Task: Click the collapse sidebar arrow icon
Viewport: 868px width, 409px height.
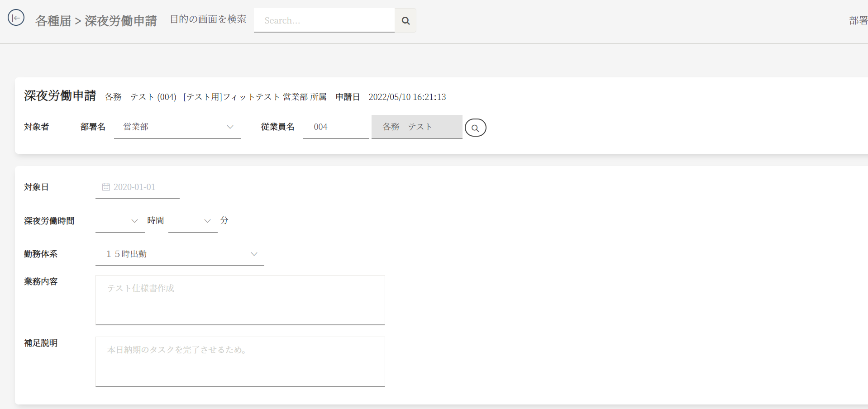Action: coord(16,18)
